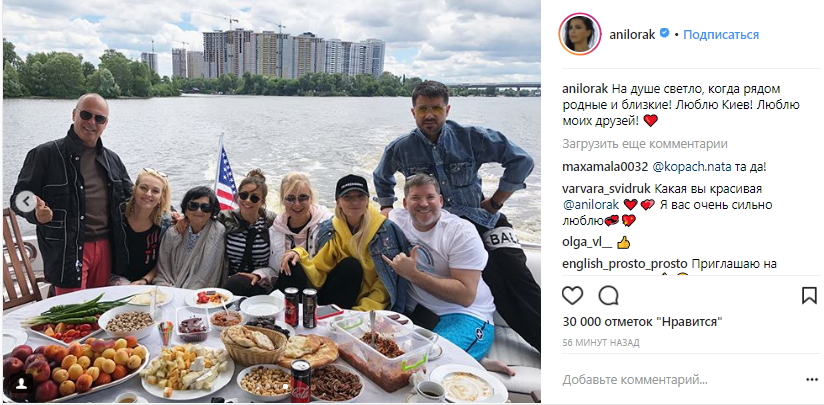This screenshot has height=405, width=824.
Task: Click the blue verified badge
Action: pyautogui.click(x=664, y=34)
